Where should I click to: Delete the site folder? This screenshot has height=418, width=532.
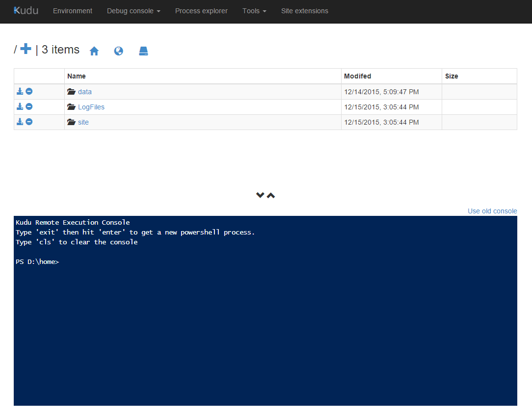(29, 122)
